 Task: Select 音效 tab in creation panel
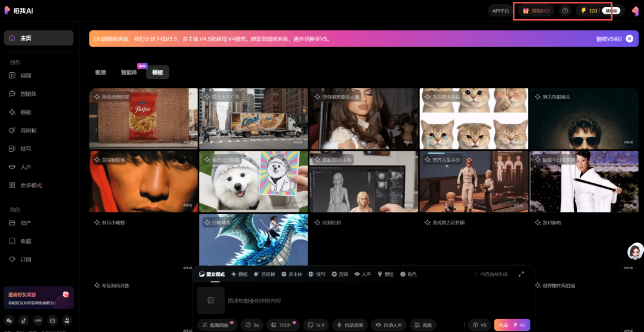(340, 274)
